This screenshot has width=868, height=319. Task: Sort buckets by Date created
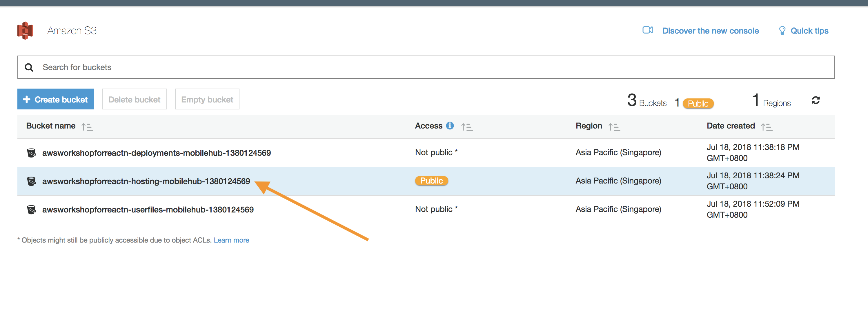(767, 127)
